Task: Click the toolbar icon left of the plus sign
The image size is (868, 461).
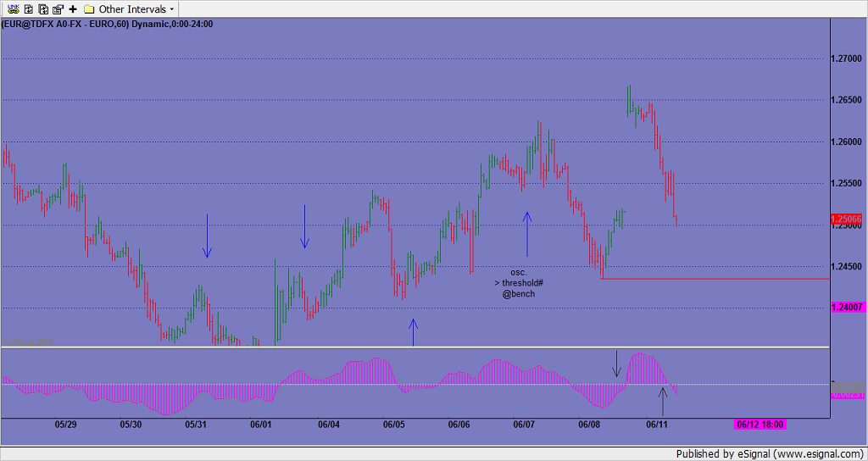Action: tap(58, 8)
